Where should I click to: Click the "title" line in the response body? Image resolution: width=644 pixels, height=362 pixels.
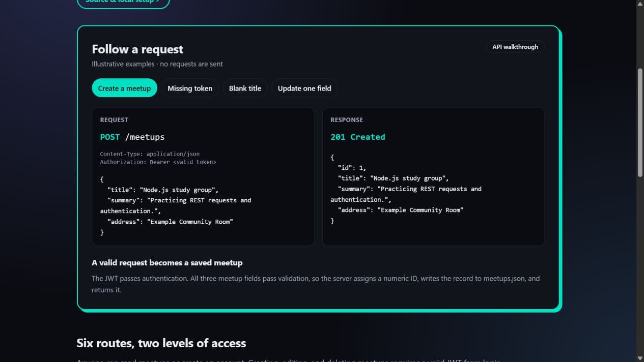[393, 178]
